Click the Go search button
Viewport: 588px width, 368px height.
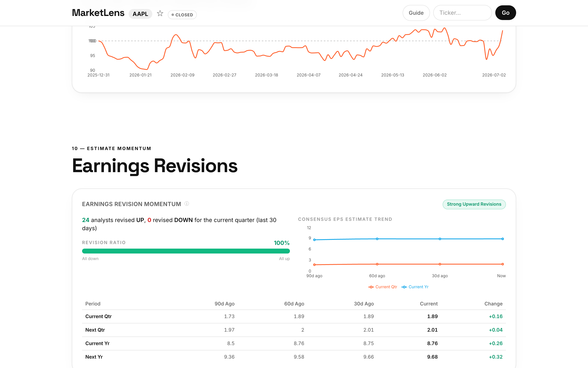point(505,13)
